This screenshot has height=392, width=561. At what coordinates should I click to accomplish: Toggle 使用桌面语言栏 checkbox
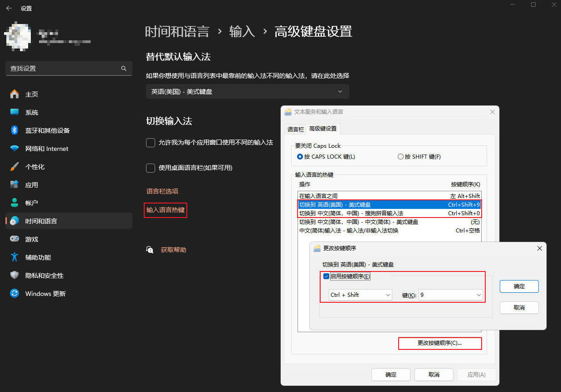(151, 168)
